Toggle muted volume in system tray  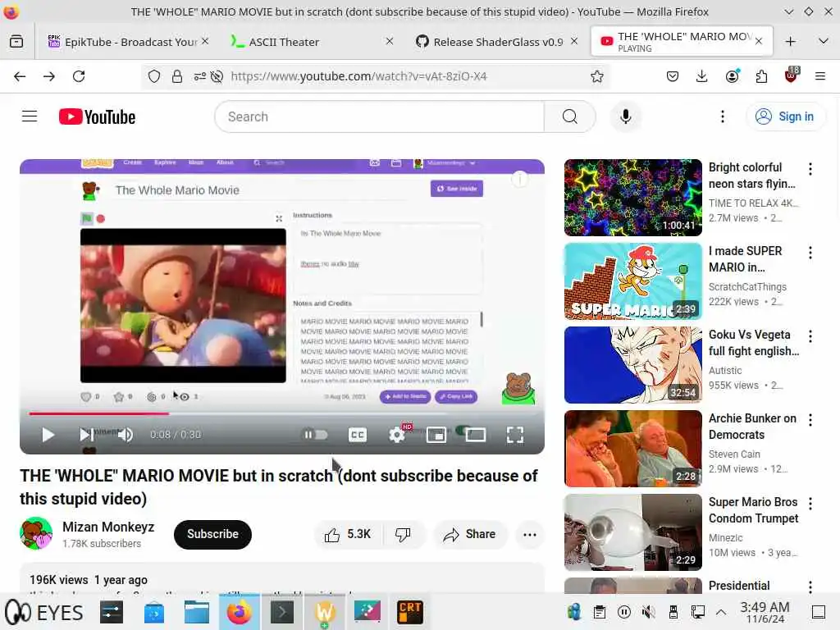pyautogui.click(x=648, y=611)
